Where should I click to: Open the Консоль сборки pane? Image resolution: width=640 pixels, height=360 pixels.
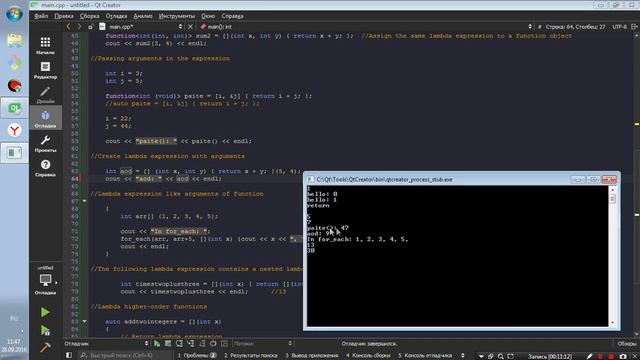click(369, 356)
